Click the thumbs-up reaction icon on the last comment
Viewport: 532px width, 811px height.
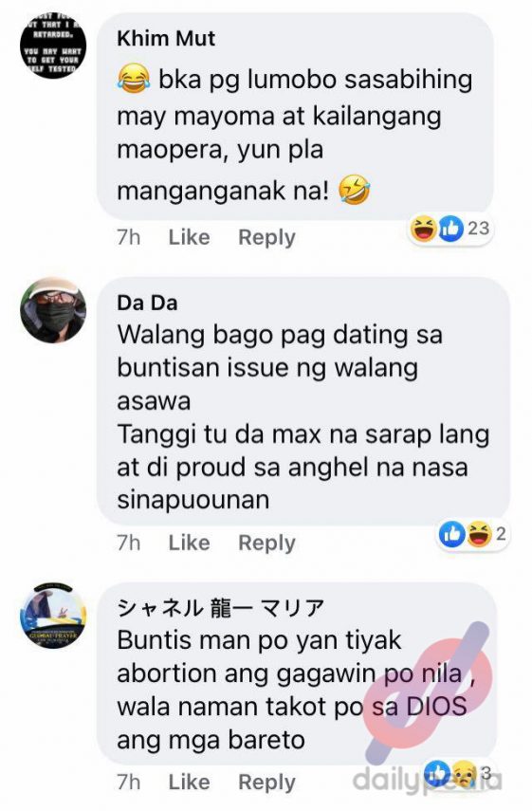437,773
